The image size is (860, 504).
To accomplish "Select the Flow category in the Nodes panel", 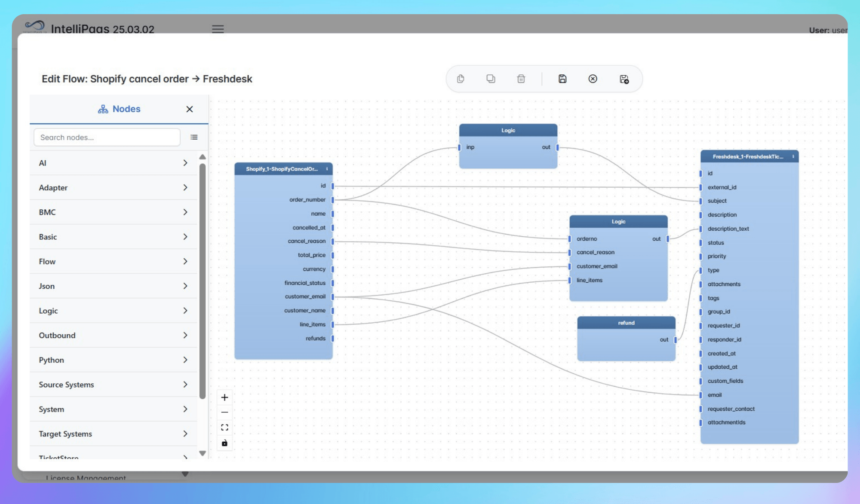I will pos(113,261).
